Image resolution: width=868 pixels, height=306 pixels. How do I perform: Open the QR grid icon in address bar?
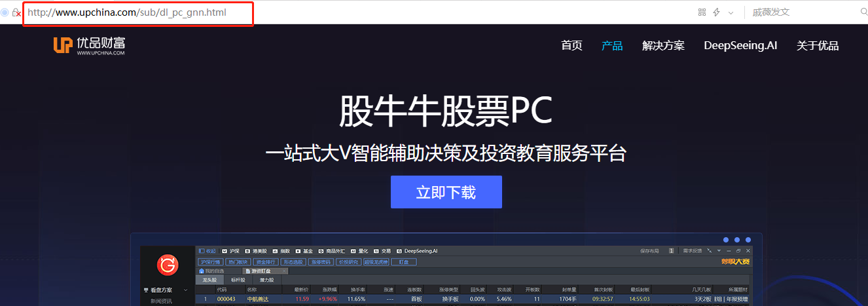702,12
